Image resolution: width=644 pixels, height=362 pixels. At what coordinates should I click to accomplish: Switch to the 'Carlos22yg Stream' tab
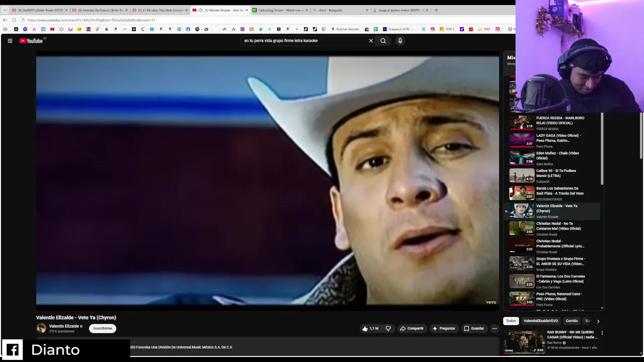coord(280,10)
